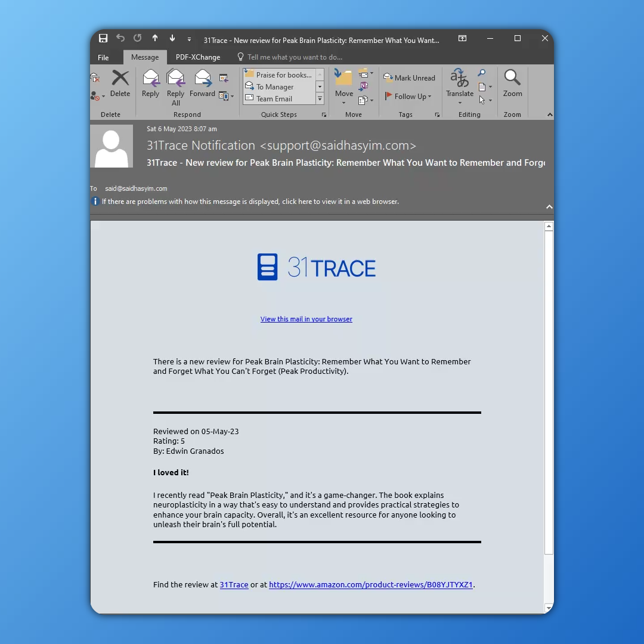This screenshot has width=644, height=644.
Task: Open the Select cursor dropdown in Editing
Action: pos(485,100)
